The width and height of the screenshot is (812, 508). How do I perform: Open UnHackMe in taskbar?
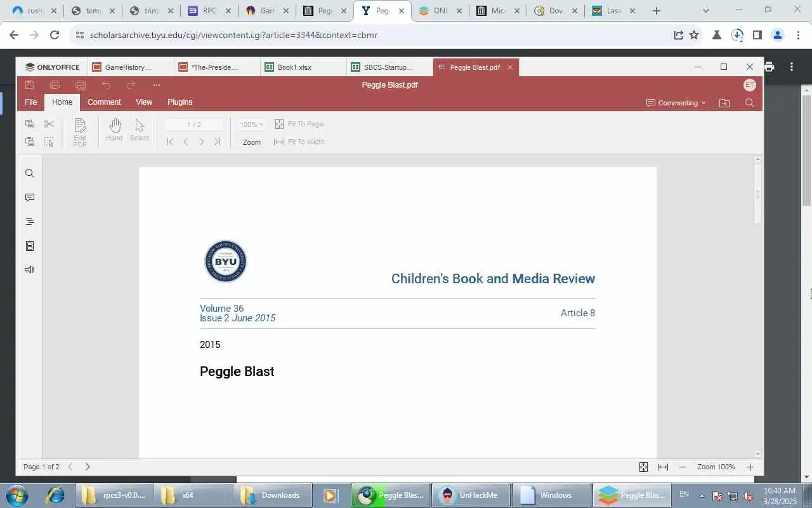[471, 495]
